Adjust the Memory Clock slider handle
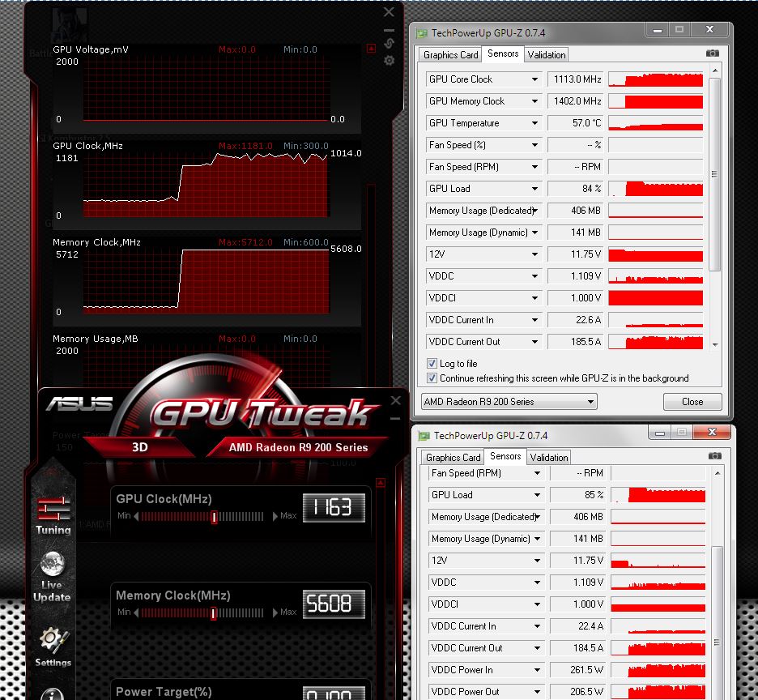Image resolution: width=758 pixels, height=700 pixels. pyautogui.click(x=213, y=613)
